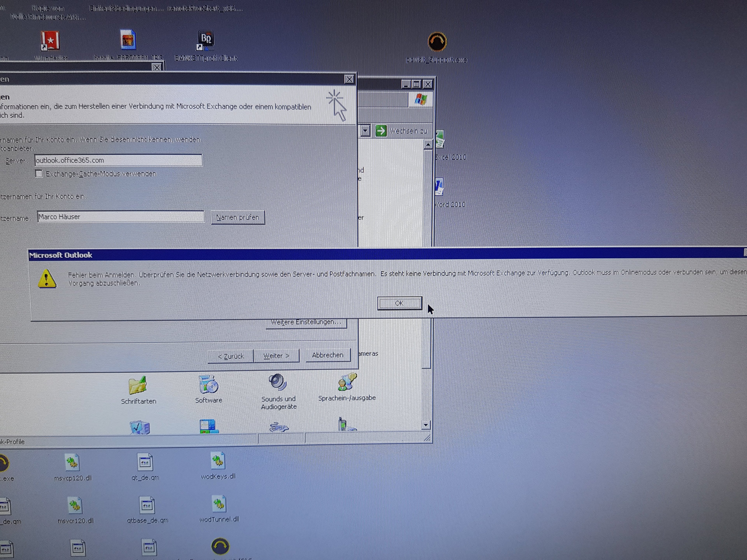Expand the address bar dropdown arrow

click(x=365, y=131)
